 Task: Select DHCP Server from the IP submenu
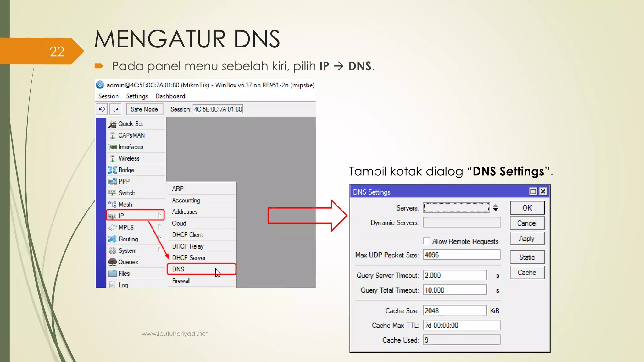tap(201, 258)
